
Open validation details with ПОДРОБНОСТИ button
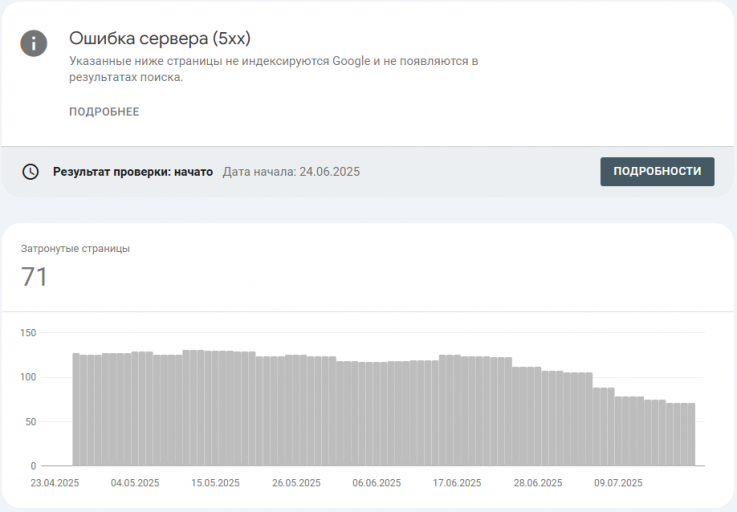pyautogui.click(x=657, y=171)
